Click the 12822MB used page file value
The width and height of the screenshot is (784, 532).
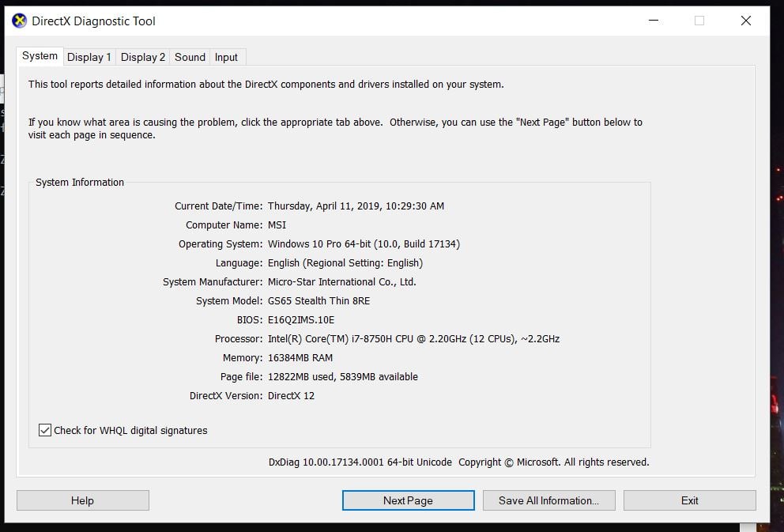click(343, 377)
